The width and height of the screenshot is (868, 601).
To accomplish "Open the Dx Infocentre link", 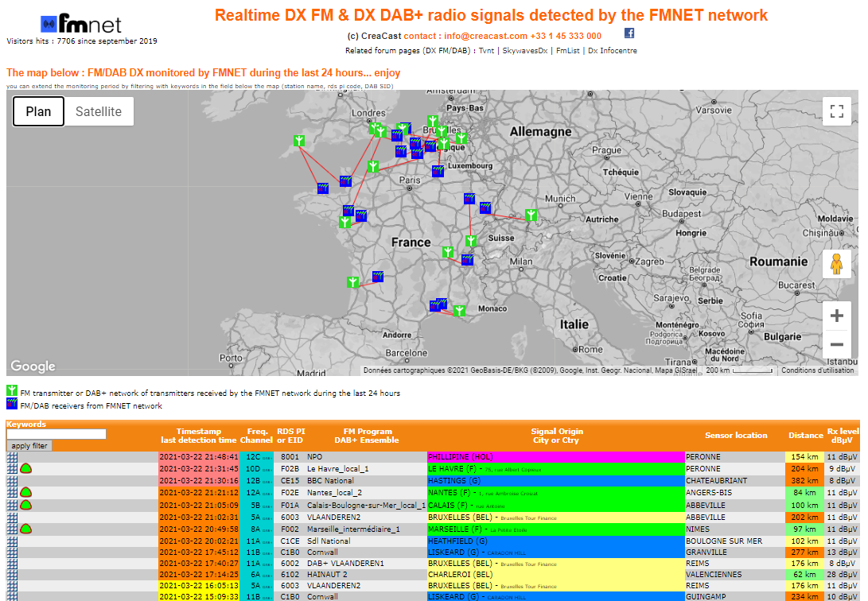I will tap(613, 51).
